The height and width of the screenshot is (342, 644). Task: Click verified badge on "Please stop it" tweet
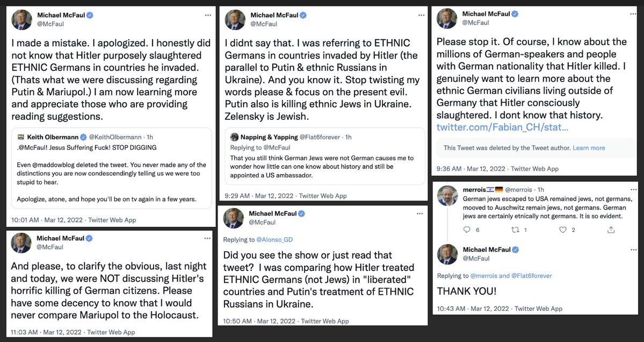(515, 14)
